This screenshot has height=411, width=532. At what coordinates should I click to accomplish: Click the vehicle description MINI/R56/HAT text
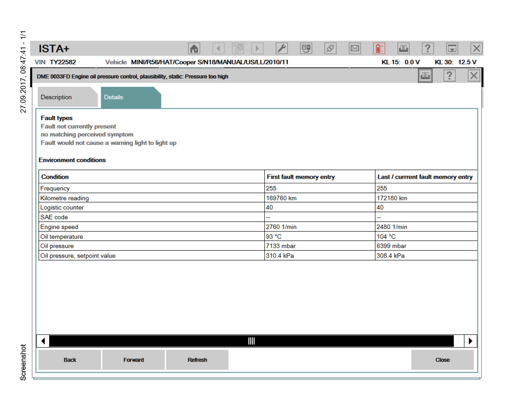209,62
